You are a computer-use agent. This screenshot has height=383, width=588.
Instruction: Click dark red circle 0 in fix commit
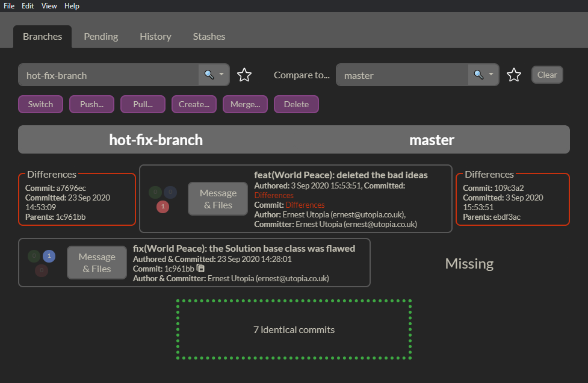coord(42,270)
